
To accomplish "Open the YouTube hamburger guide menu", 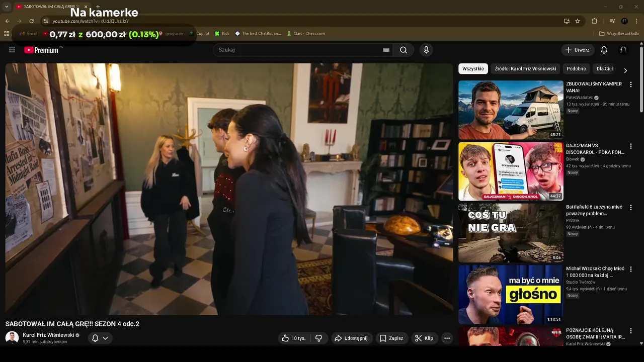I will pyautogui.click(x=12, y=50).
